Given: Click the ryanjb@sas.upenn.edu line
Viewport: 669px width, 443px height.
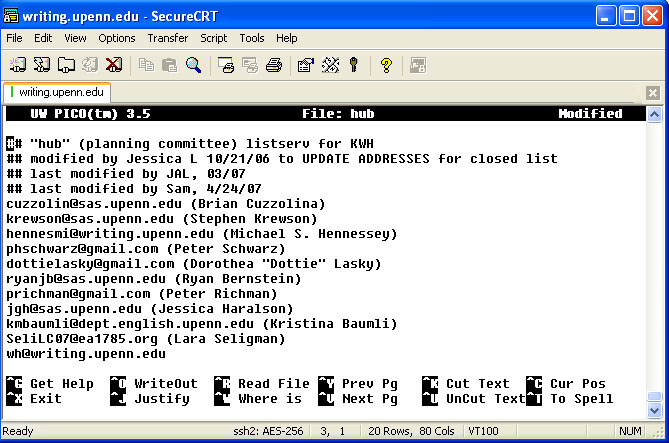Looking at the screenshot, I should 154,278.
